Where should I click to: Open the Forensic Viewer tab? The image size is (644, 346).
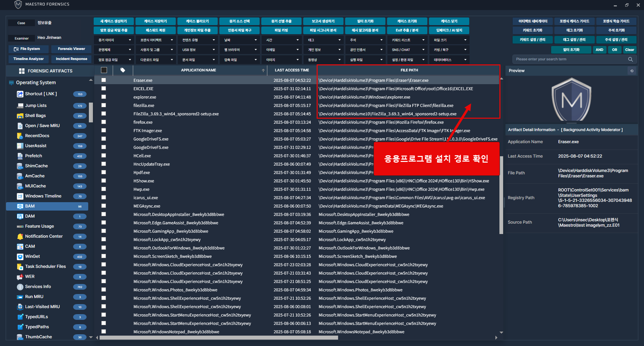point(71,49)
